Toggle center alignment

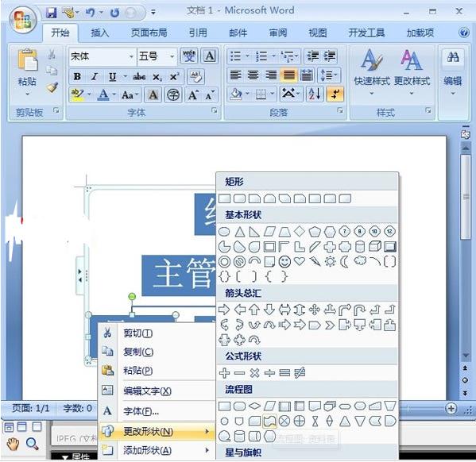253,75
